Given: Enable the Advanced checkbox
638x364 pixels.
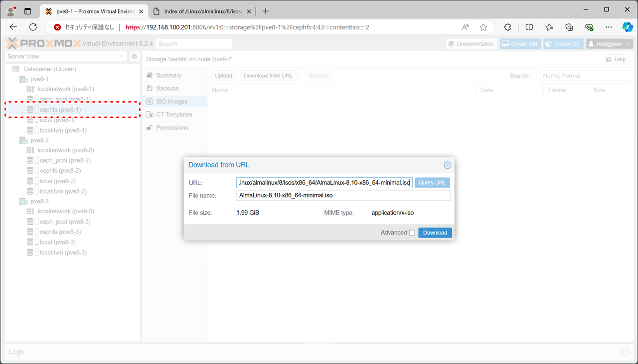Looking at the screenshot, I should 412,233.
